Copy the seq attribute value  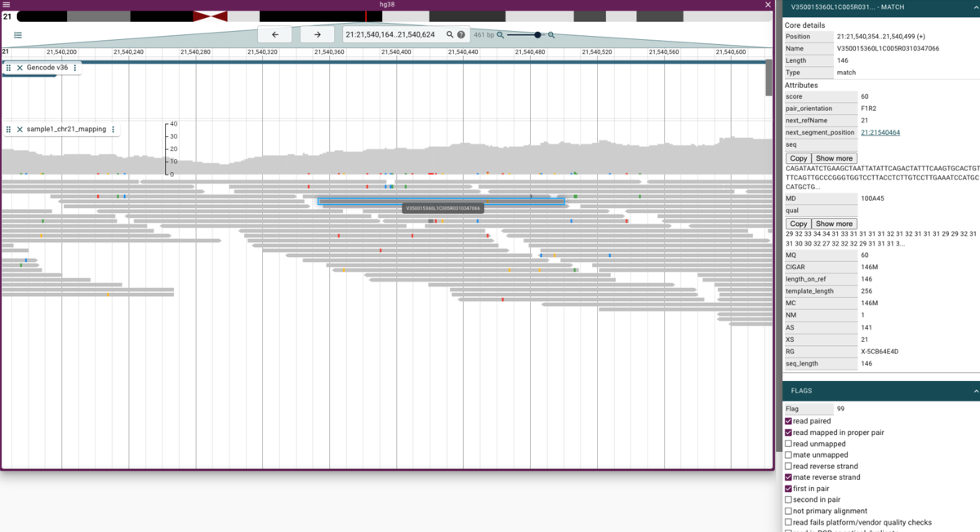tap(798, 158)
